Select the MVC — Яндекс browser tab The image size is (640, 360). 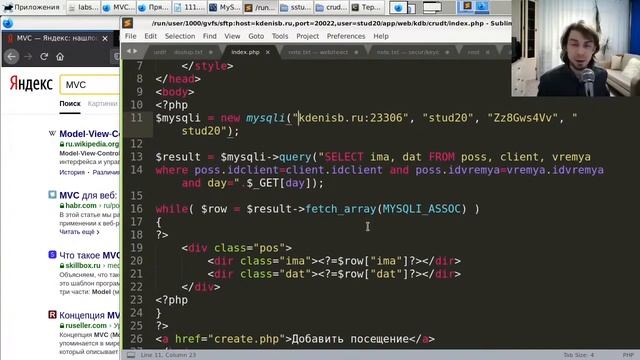coord(56,38)
